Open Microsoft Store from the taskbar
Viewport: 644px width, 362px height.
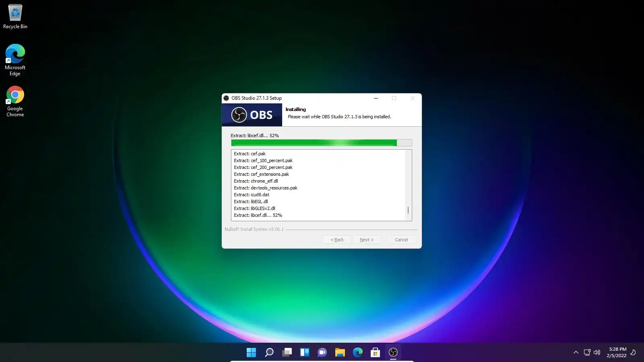[376, 352]
